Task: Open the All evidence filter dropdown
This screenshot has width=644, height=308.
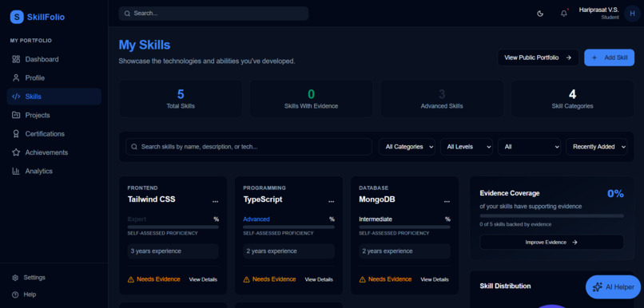Action: (x=530, y=147)
